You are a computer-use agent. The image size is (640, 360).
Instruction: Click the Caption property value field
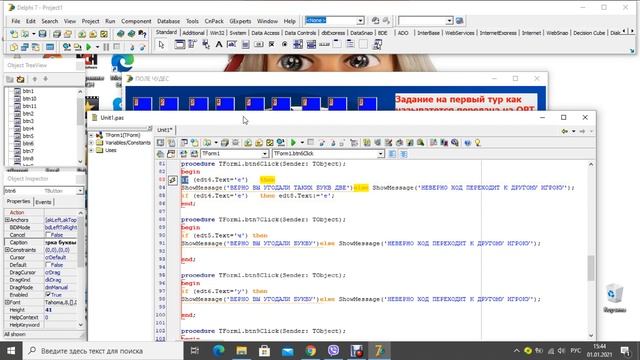[x=60, y=242]
